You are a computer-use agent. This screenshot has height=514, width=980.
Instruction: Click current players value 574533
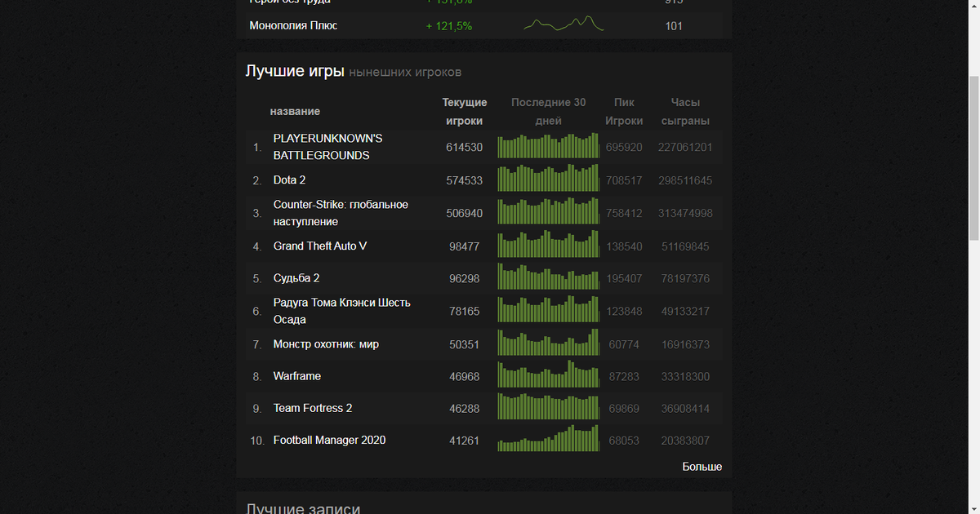click(x=465, y=180)
